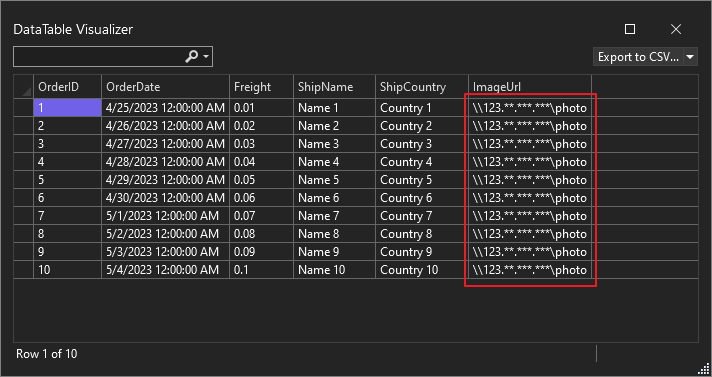Click the Export to CSV button
The width and height of the screenshot is (712, 377).
(x=638, y=57)
